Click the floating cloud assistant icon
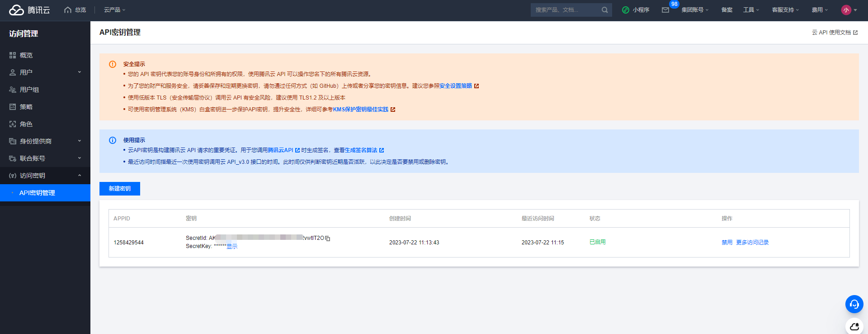 click(x=854, y=326)
